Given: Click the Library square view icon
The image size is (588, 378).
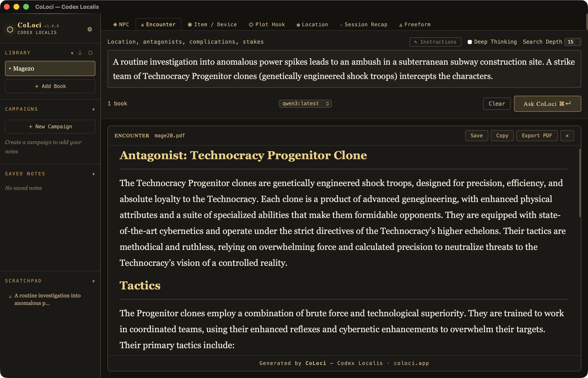Looking at the screenshot, I should [x=90, y=53].
